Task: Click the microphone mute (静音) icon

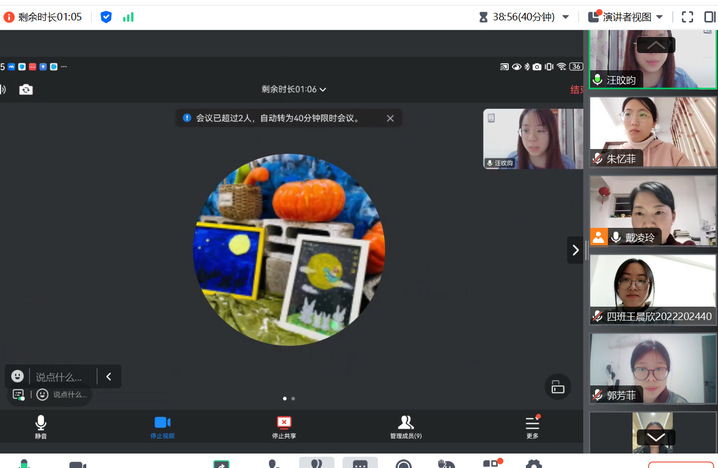Action: (41, 423)
